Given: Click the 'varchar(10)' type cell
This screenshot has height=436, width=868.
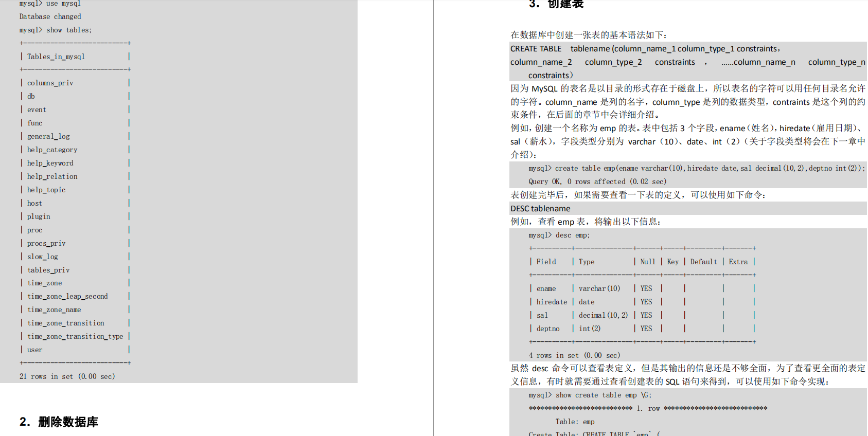Looking at the screenshot, I should 599,288.
